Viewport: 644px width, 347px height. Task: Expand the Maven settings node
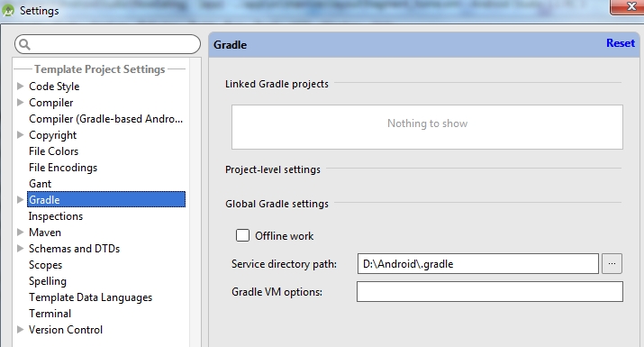(x=20, y=233)
